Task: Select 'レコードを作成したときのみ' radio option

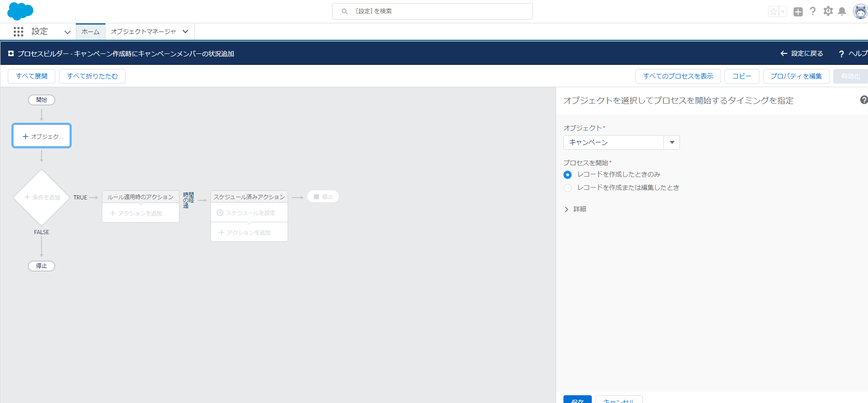Action: [568, 175]
